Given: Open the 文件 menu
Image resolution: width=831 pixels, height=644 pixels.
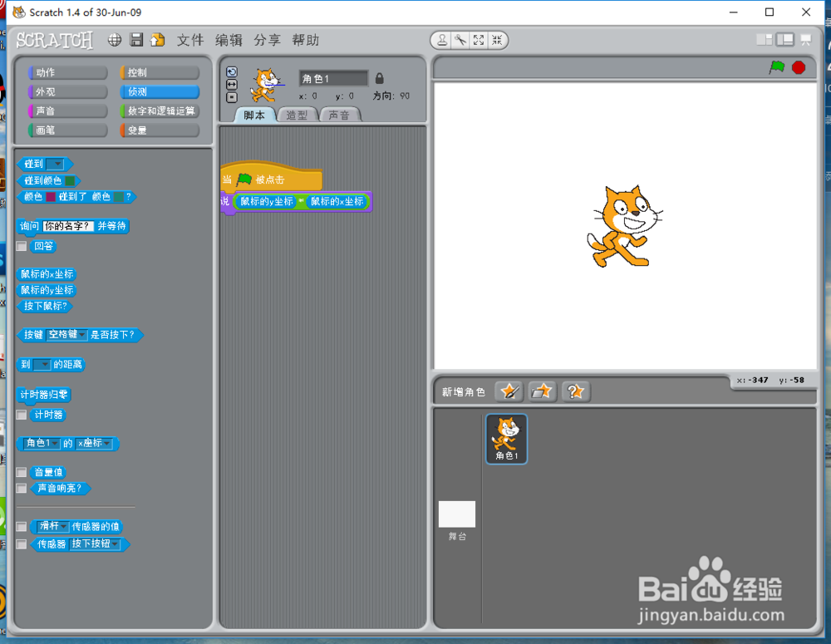Looking at the screenshot, I should pos(189,39).
